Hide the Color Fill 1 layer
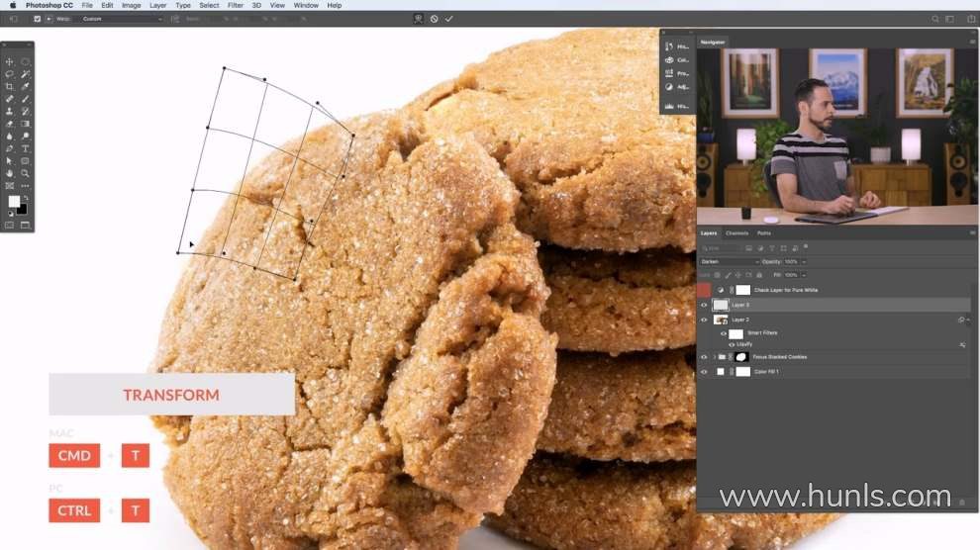Viewport: 980px width, 550px height. point(704,372)
